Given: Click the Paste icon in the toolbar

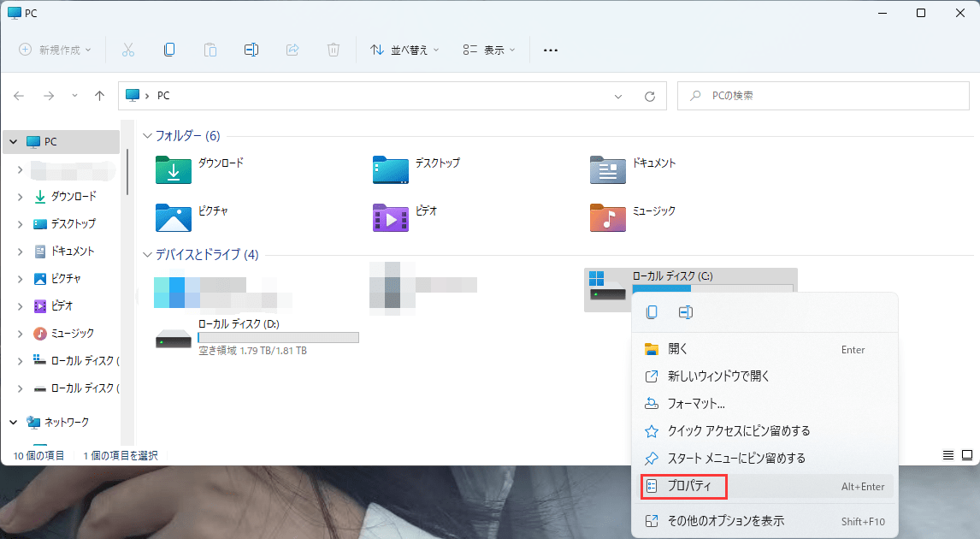Looking at the screenshot, I should tap(210, 49).
